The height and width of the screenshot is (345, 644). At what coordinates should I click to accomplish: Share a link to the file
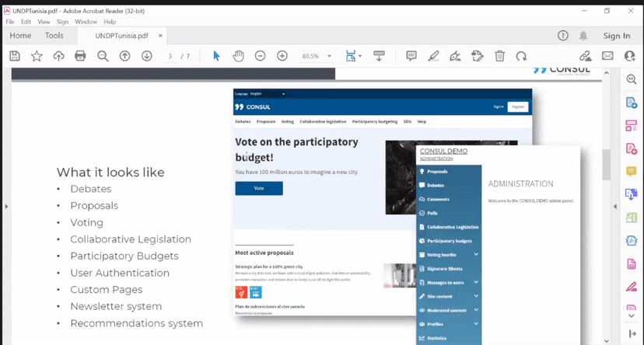coord(585,56)
